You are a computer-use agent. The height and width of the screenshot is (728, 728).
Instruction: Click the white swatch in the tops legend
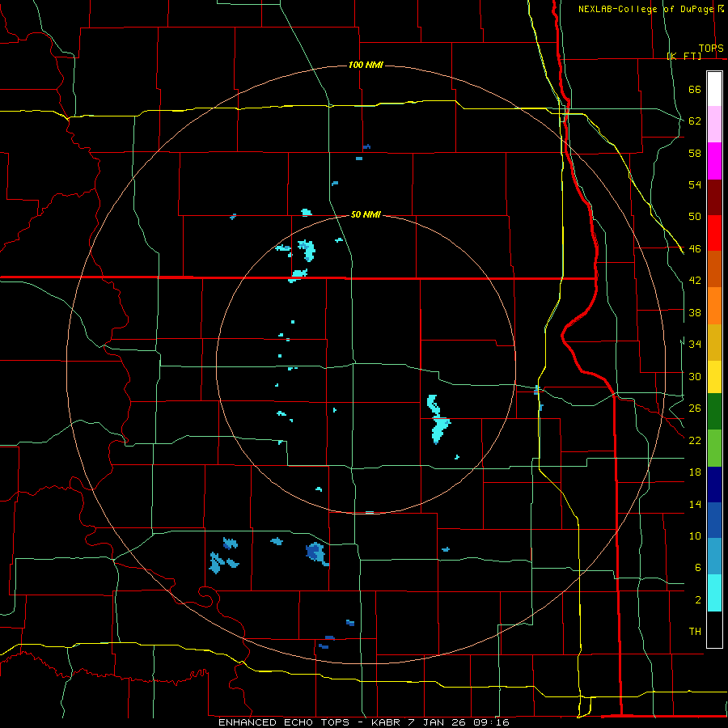[714, 89]
